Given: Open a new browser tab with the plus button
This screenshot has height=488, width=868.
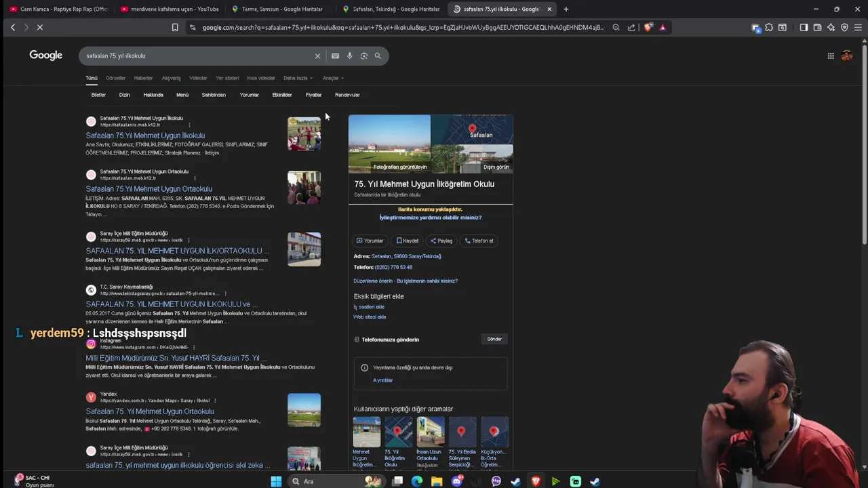Looking at the screenshot, I should pyautogui.click(x=566, y=9).
